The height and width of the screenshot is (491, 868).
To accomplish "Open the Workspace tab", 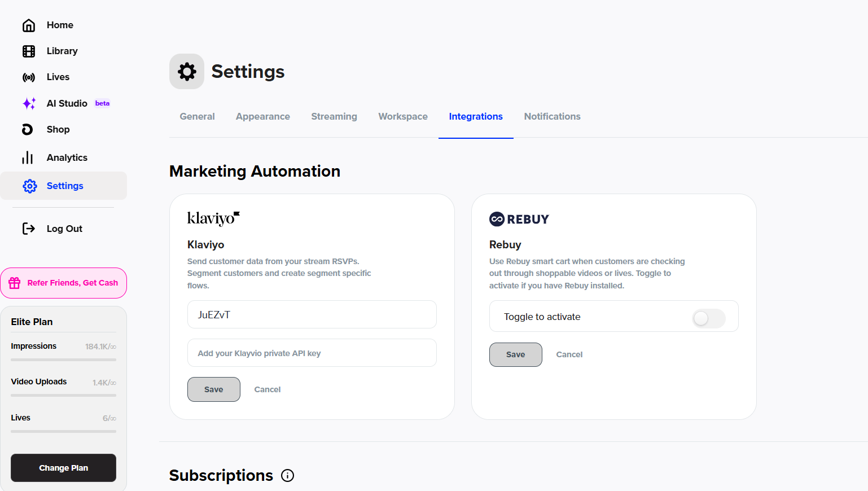I will click(402, 117).
